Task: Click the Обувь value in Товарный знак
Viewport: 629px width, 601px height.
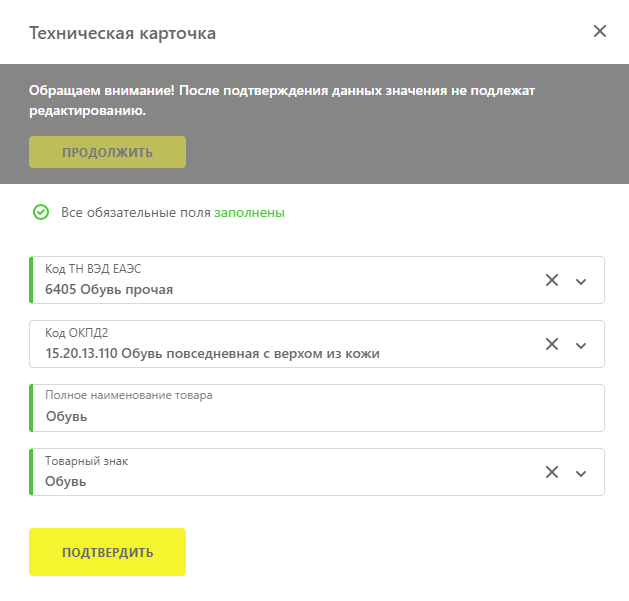Action: [66, 481]
